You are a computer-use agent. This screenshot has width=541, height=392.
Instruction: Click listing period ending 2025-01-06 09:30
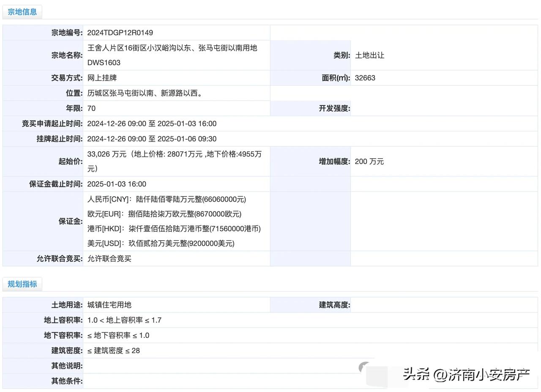[152, 139]
